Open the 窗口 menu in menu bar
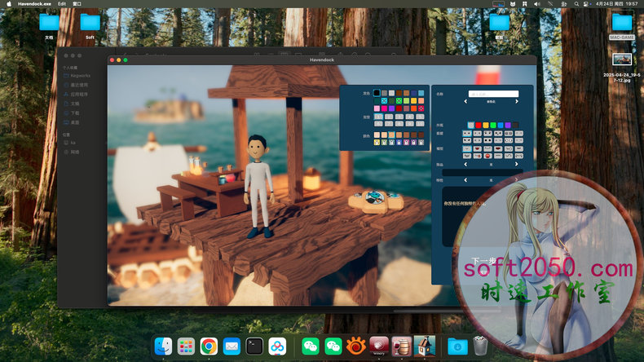Viewport: 644px width, 362px height. pyautogui.click(x=77, y=4)
